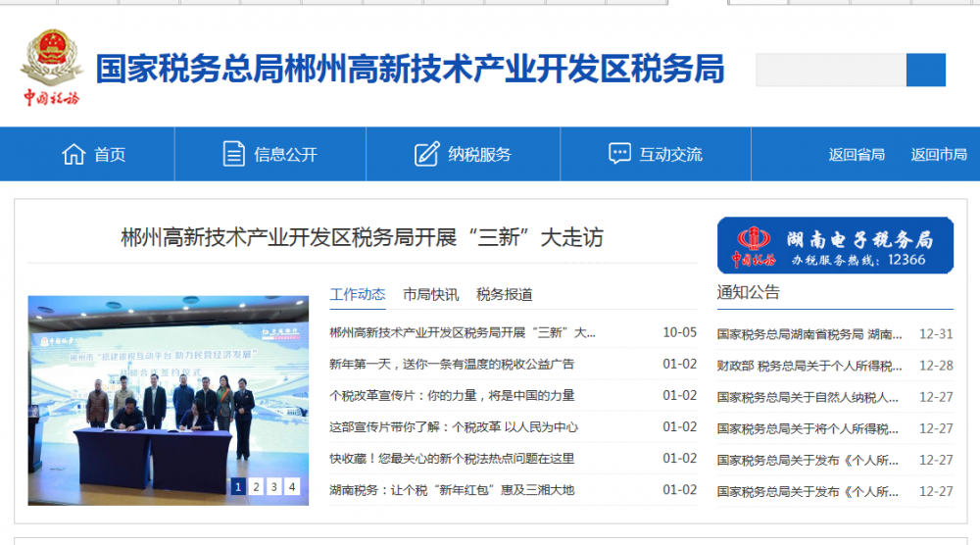
Task: Click the document icon beside 信息公开
Action: tap(234, 154)
